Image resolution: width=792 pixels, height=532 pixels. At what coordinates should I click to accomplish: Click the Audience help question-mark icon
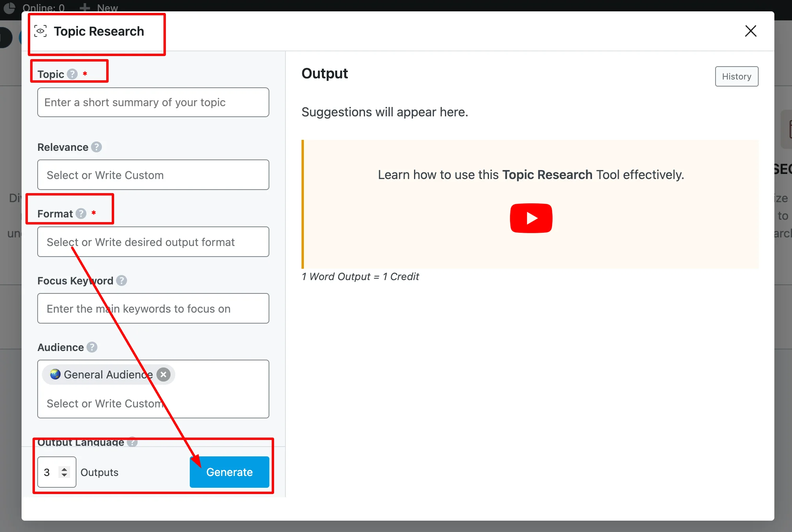point(92,347)
